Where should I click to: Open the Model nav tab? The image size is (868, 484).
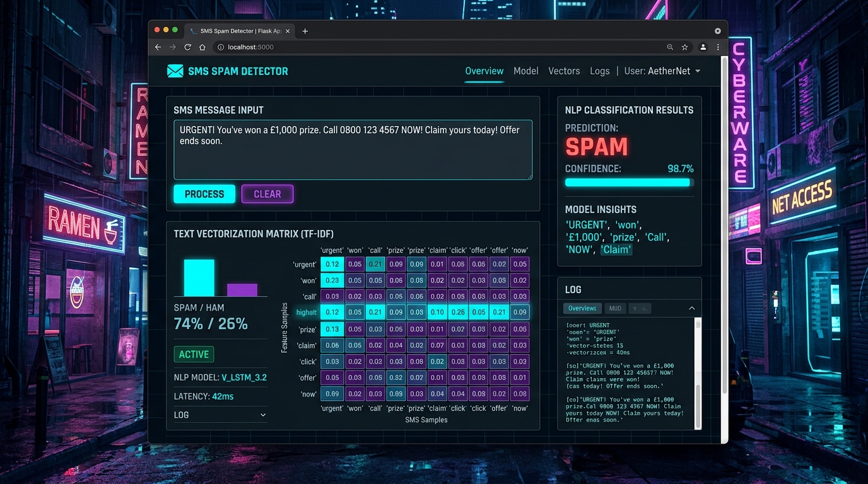525,71
